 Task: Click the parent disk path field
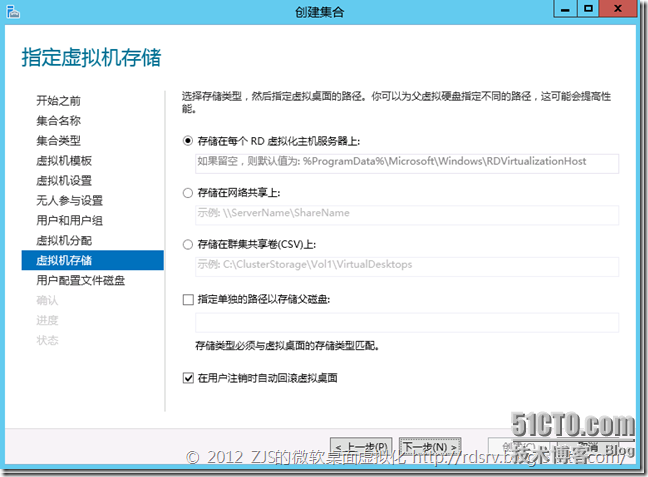(407, 322)
